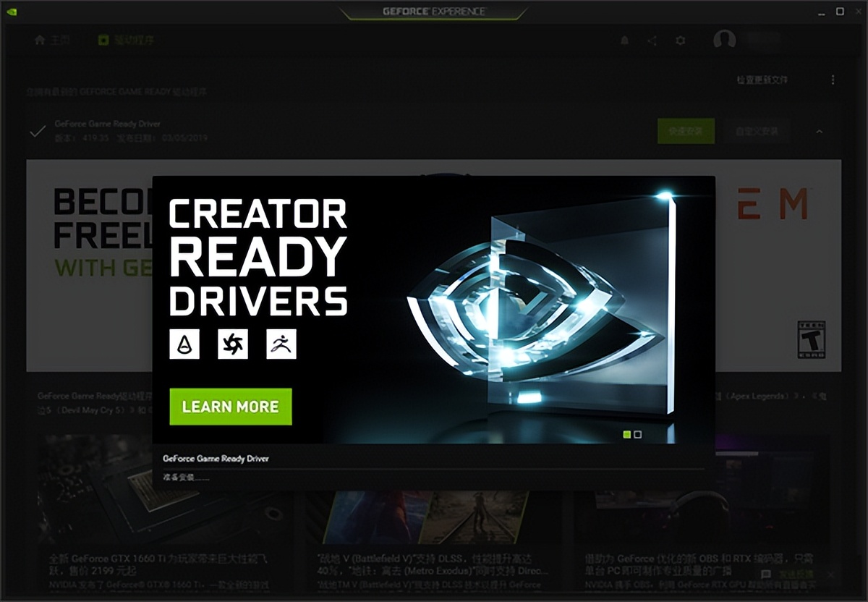Select the first green carousel dot
The height and width of the screenshot is (602, 868).
627,434
